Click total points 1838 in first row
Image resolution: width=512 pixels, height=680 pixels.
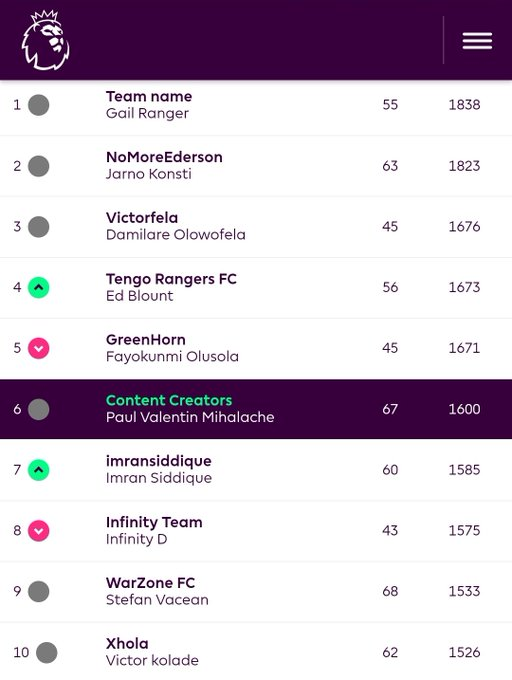point(464,105)
